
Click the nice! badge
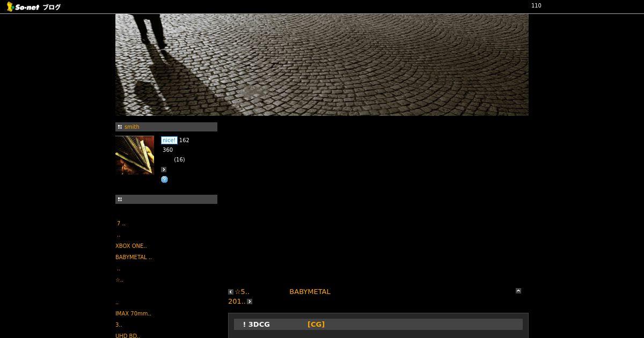click(169, 140)
